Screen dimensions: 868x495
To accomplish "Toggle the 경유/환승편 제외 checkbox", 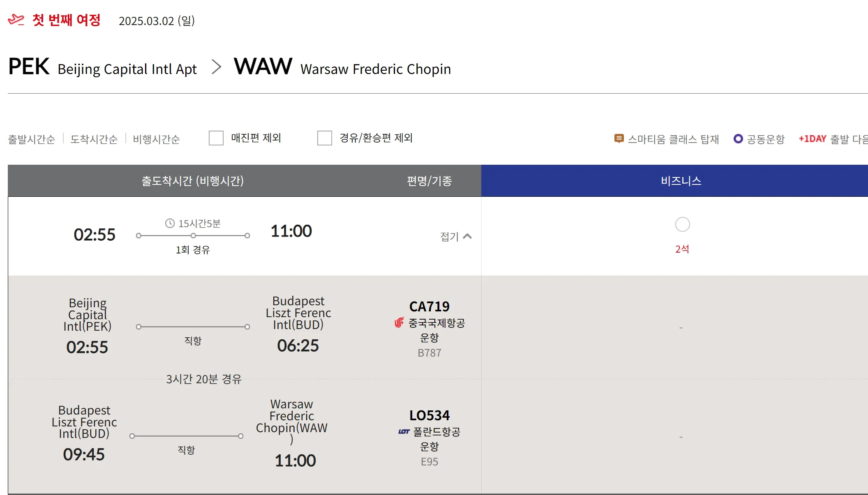I will click(325, 138).
